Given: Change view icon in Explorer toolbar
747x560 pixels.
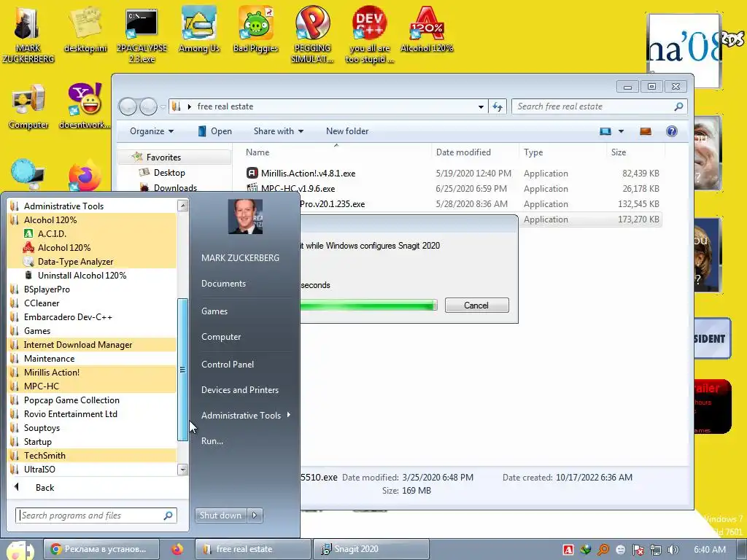Looking at the screenshot, I should tap(605, 131).
